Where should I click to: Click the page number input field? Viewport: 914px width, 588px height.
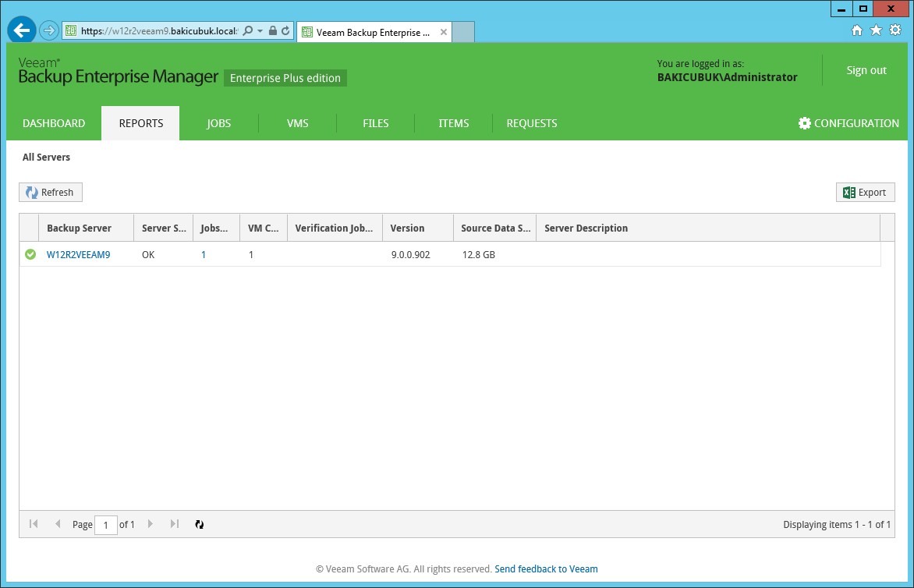point(105,525)
